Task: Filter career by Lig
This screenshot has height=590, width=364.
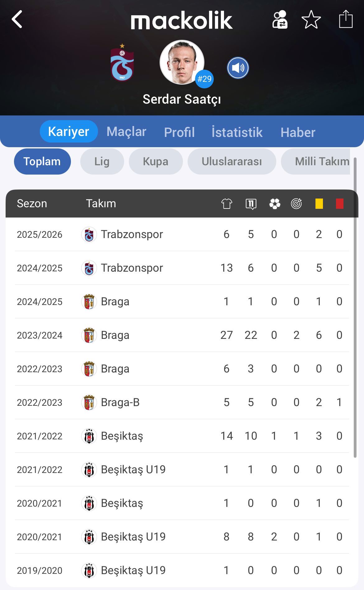Action: tap(102, 162)
